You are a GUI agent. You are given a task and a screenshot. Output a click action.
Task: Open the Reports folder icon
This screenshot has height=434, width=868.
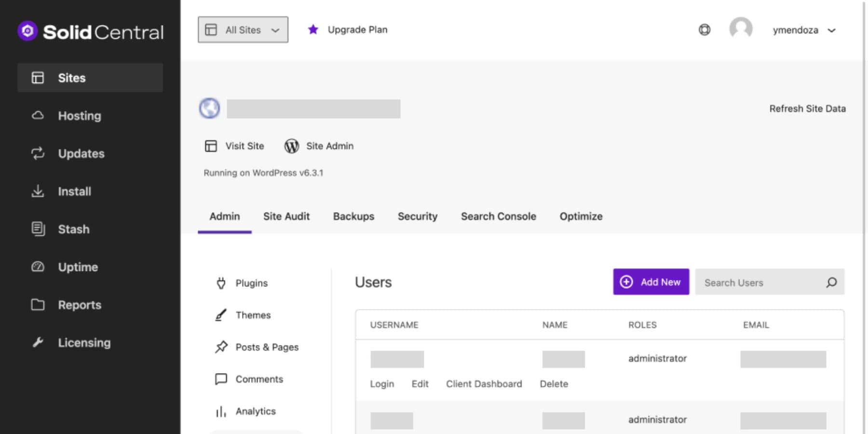[x=38, y=305]
